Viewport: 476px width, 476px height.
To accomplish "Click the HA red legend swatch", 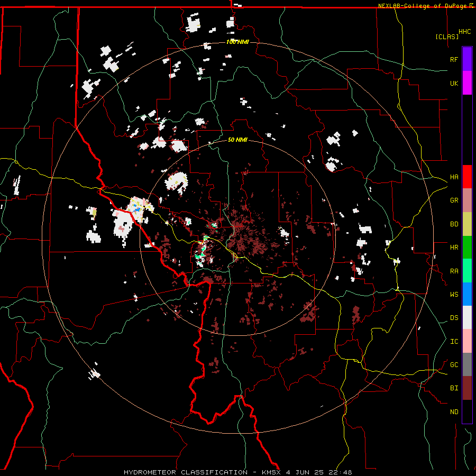I will pyautogui.click(x=467, y=177).
